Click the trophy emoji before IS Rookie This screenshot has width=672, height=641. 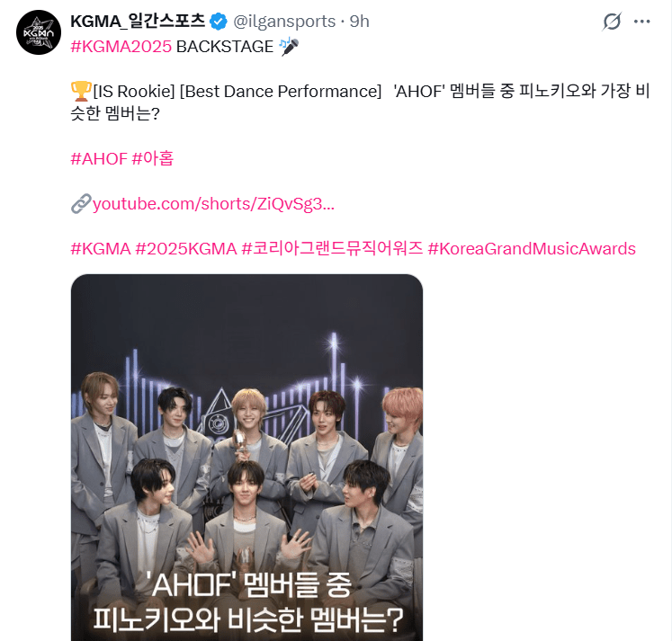(x=81, y=91)
